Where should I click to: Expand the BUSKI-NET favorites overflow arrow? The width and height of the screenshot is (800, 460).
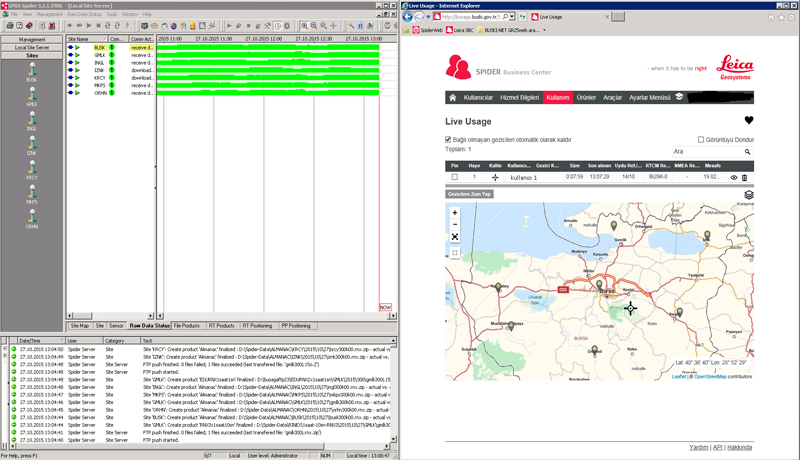(544, 30)
